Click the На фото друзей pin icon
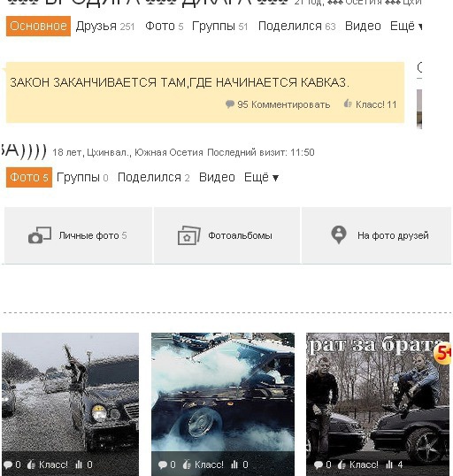453x476 pixels. click(339, 234)
